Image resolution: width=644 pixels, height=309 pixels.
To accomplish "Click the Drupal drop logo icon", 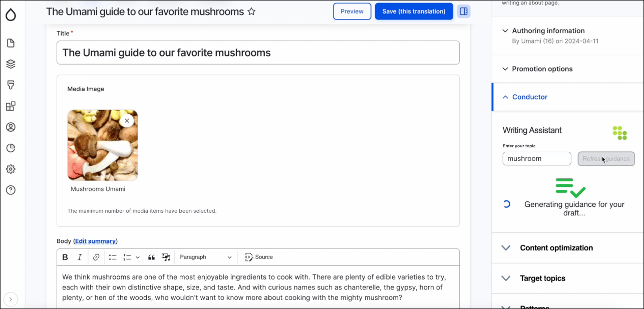I will click(x=11, y=16).
